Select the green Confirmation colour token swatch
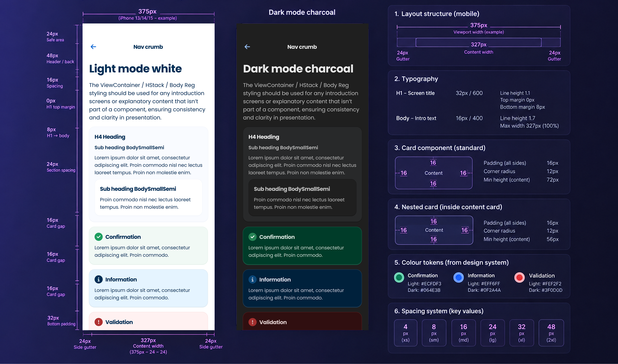The width and height of the screenshot is (618, 364). (399, 277)
